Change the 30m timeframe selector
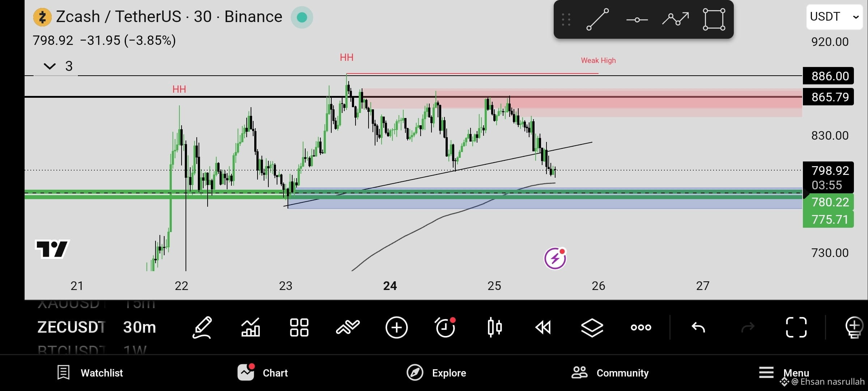 140,327
